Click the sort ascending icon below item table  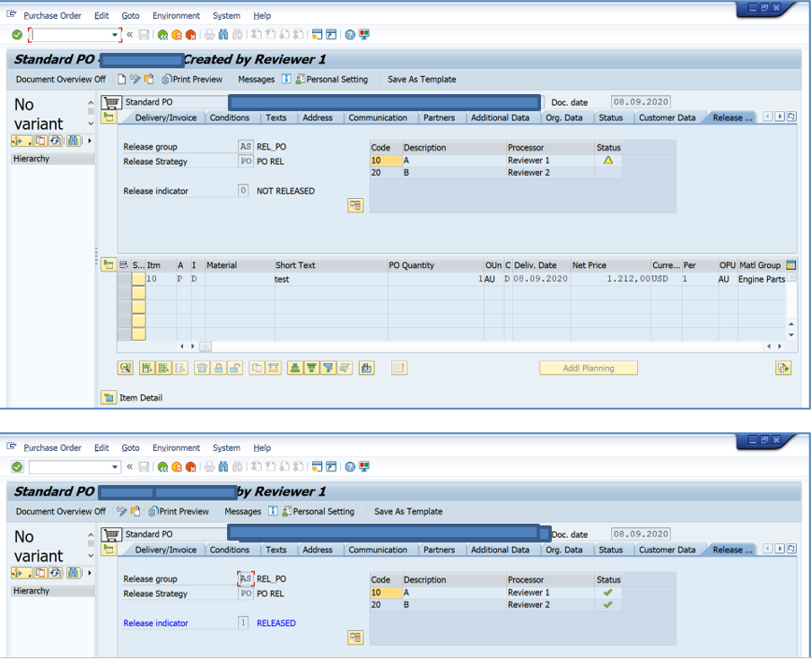tap(294, 369)
